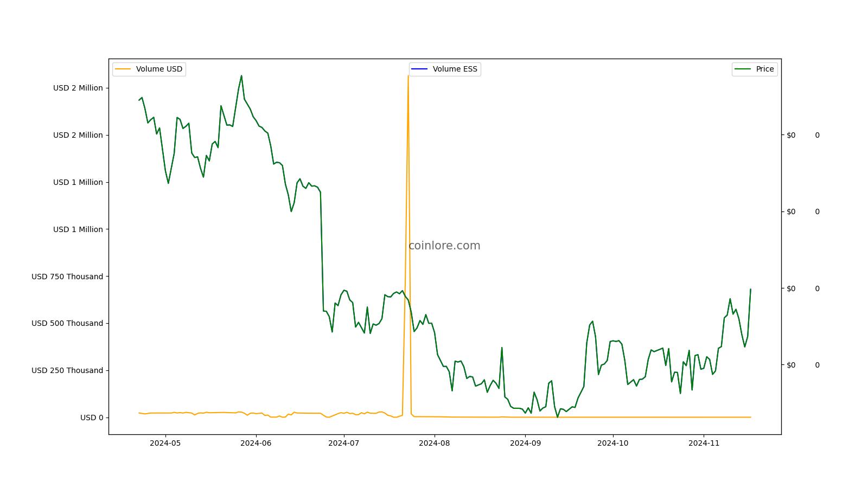Screen dimensions: 868x488
Task: Click the USD 0 y-axis label
Action: tap(92, 418)
